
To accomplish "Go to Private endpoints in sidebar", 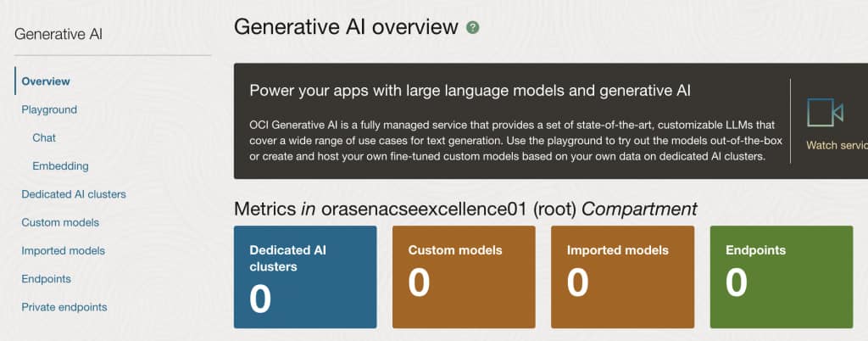I will pos(64,307).
